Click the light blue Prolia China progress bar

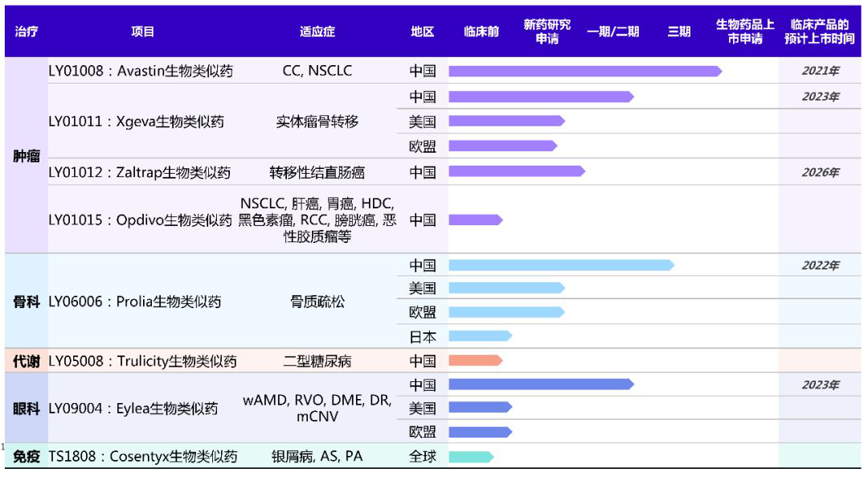[561, 265]
